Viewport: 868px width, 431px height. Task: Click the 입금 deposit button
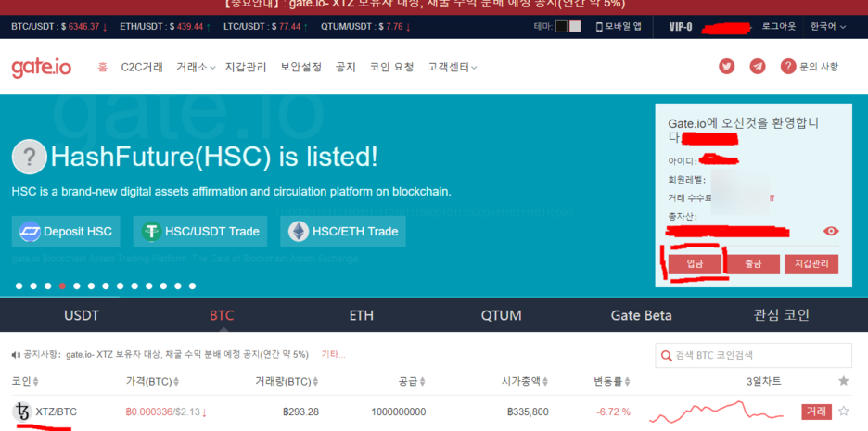point(695,264)
